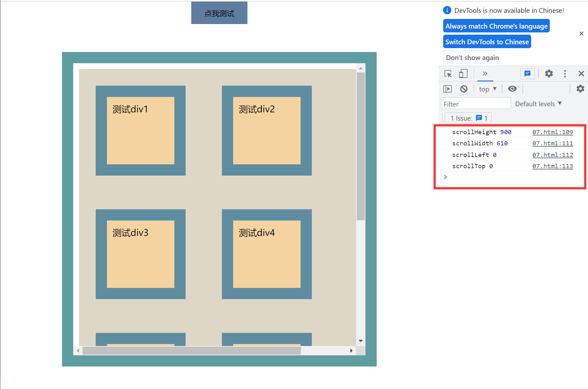Toggle the device toolbar icon
The image size is (588, 389).
(463, 74)
